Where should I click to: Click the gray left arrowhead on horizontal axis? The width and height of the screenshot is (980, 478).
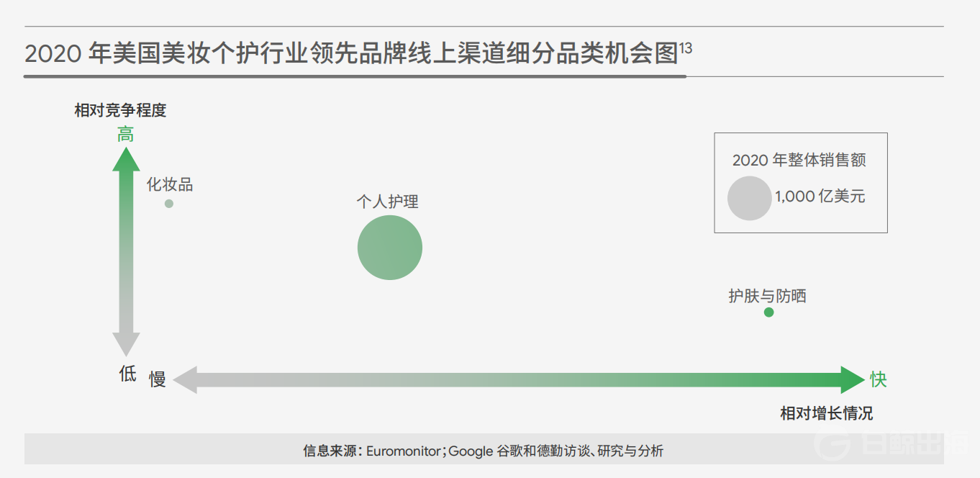click(x=186, y=379)
